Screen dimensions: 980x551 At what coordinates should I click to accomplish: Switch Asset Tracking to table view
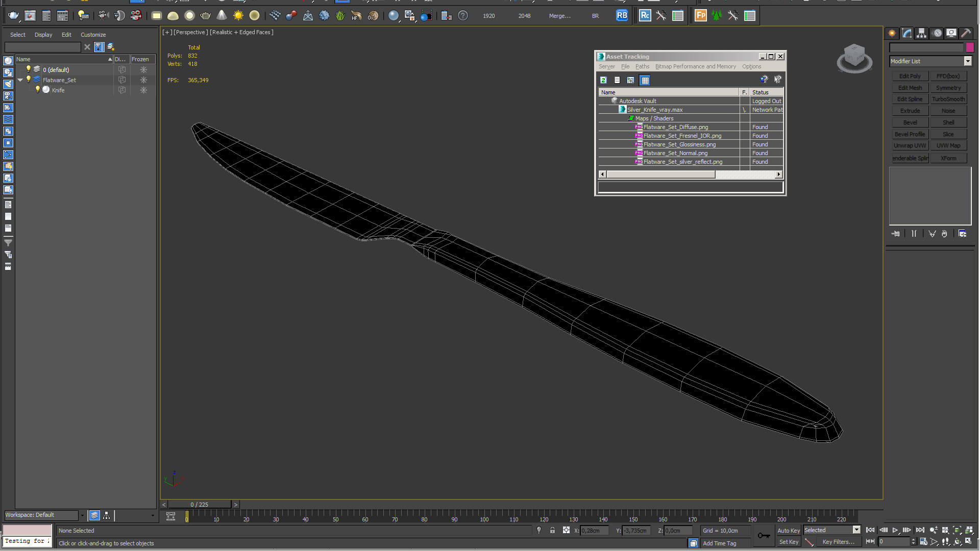point(645,80)
